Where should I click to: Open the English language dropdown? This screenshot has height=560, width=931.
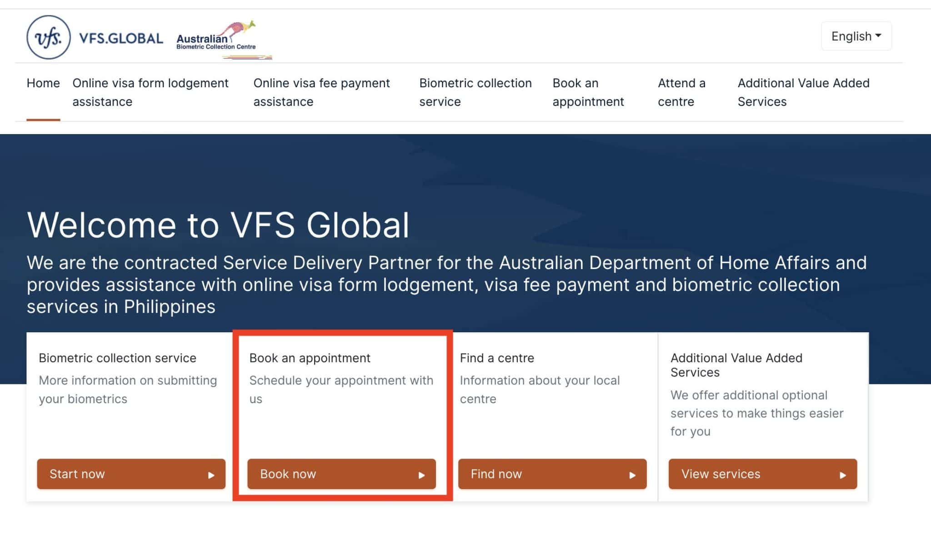coord(851,36)
